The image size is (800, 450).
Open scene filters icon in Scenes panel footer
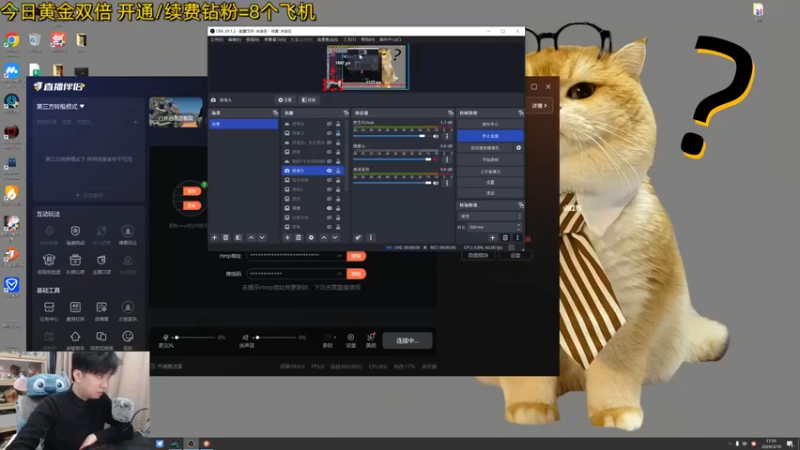click(x=238, y=238)
